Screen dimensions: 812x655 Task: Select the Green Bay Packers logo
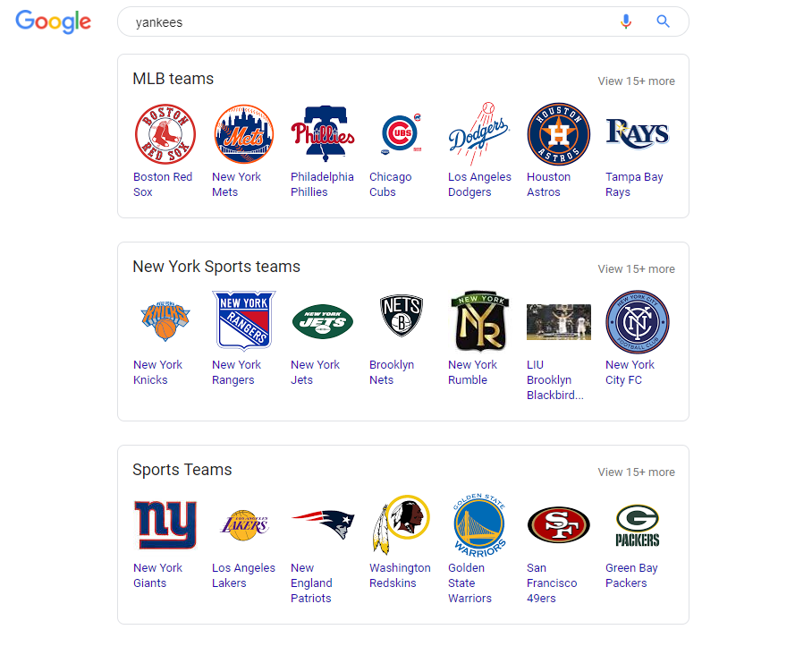(x=637, y=525)
